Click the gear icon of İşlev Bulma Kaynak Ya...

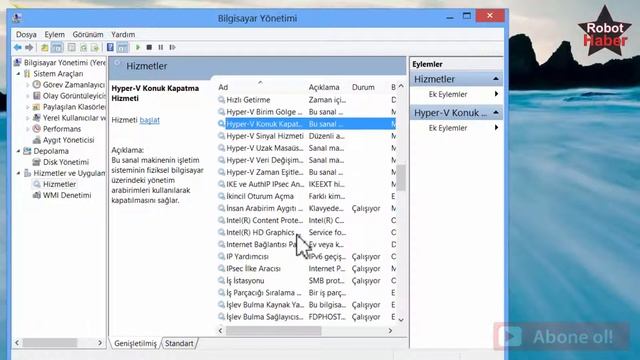[x=221, y=305]
